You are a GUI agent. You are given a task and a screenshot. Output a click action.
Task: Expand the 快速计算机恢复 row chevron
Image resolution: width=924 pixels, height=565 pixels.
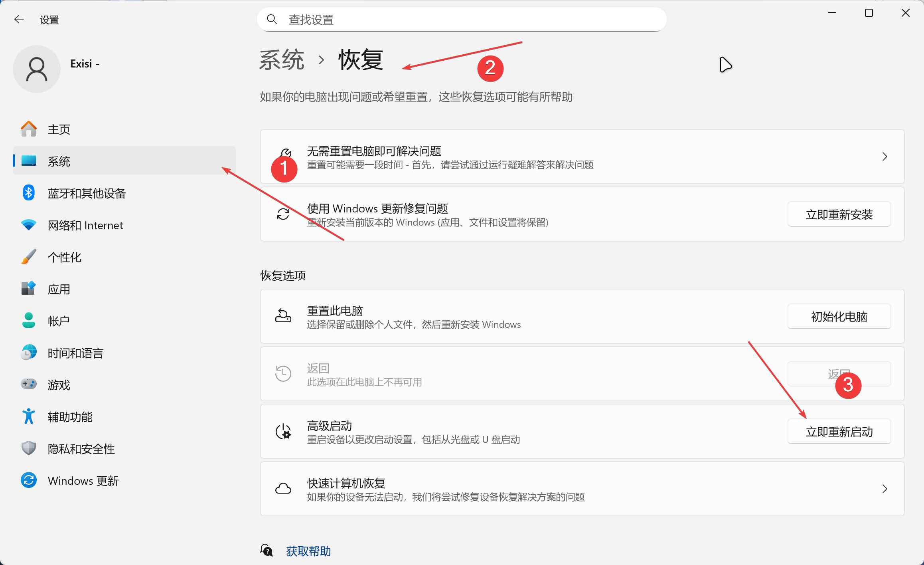(x=885, y=489)
